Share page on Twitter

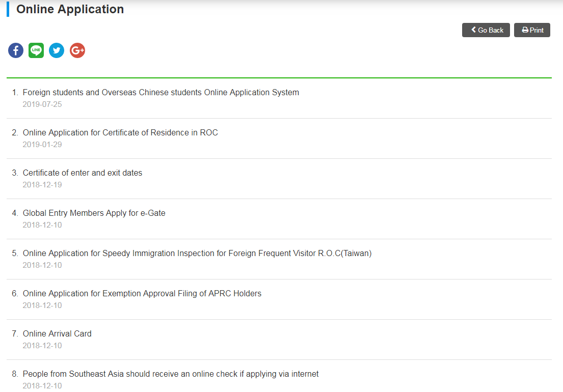pos(57,50)
